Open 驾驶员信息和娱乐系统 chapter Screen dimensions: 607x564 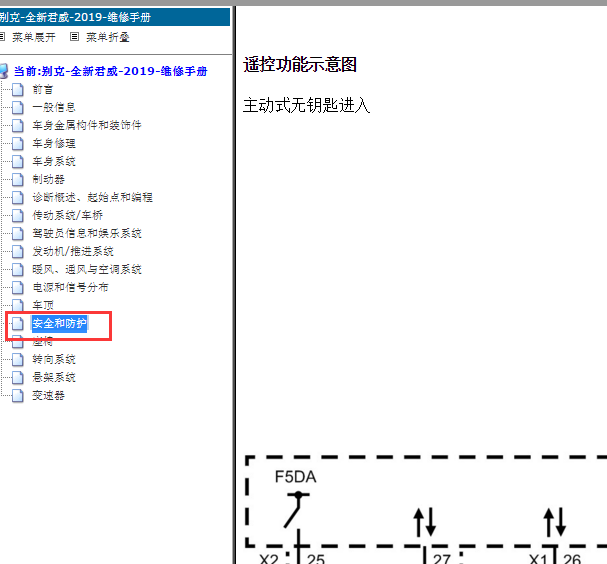tap(87, 233)
